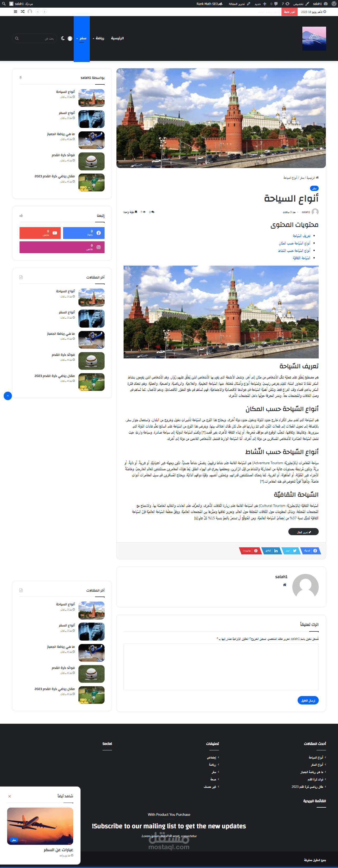Open الرئيسية in the main navigation
This screenshot has width=338, height=868.
[118, 39]
